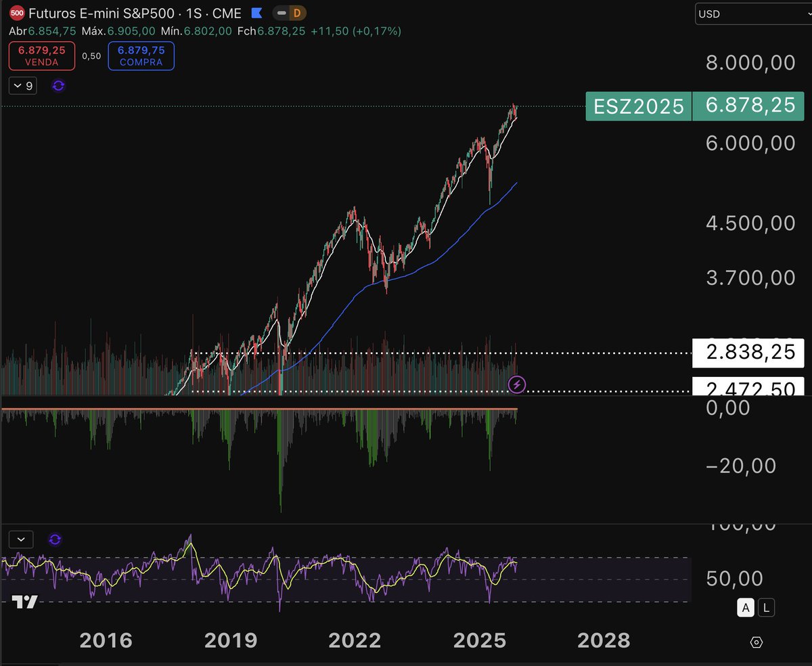
Task: Click the ESZ2025 contract label
Action: click(x=639, y=106)
